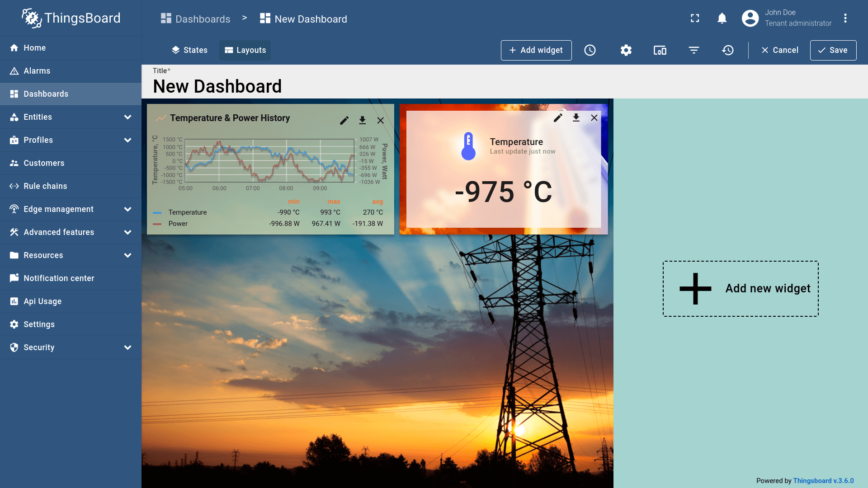
Task: Edit the Temperature & Power History widget
Action: coord(344,120)
